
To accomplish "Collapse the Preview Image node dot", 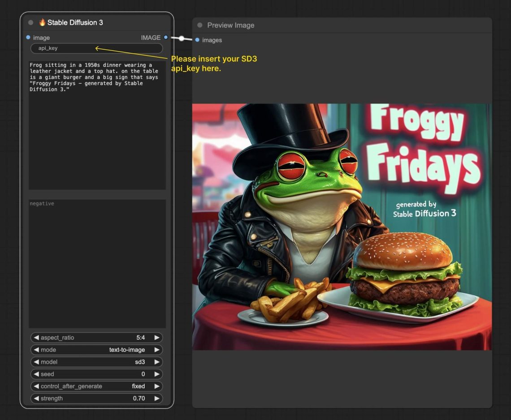I will [200, 25].
